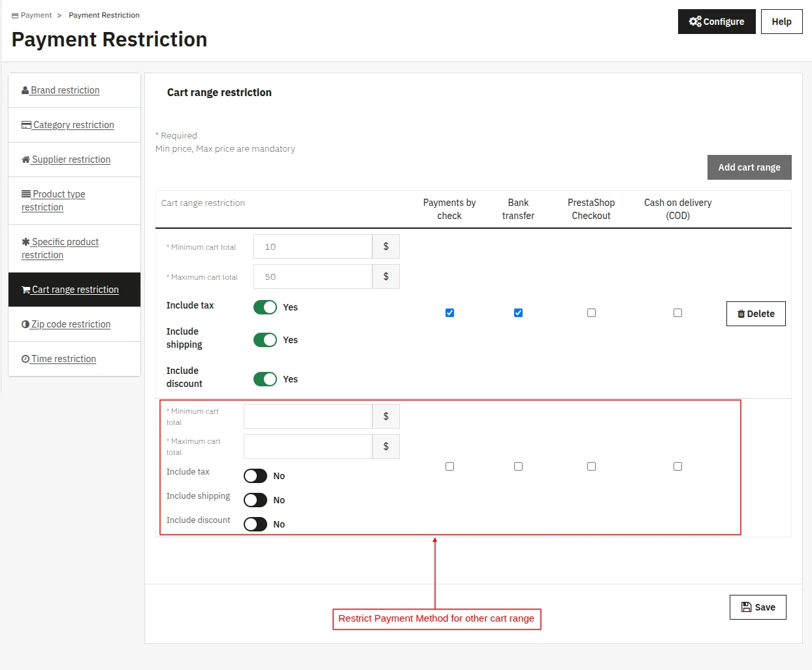Click the cart icon beside Cart range restriction
Image resolution: width=812 pixels, height=670 pixels.
(25, 290)
